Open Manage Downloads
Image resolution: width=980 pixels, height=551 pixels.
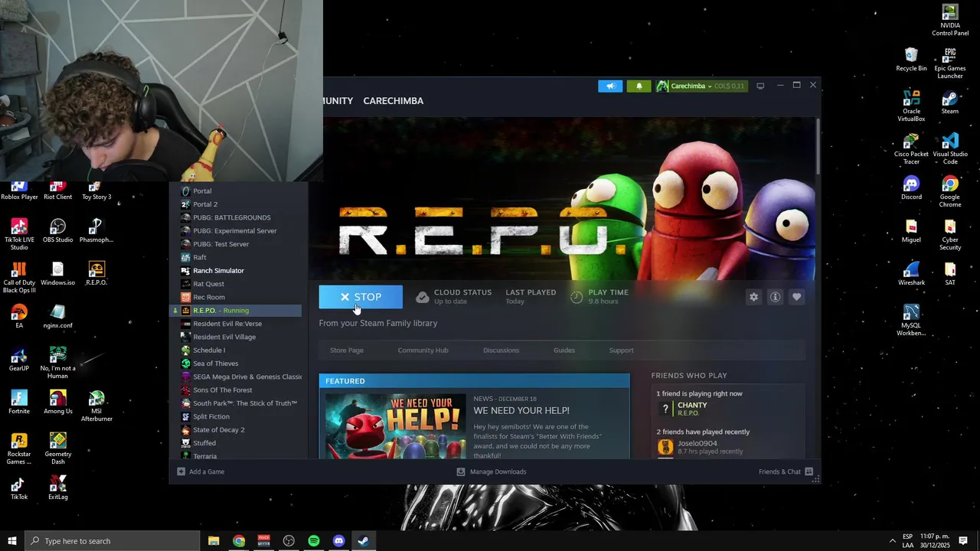click(492, 472)
